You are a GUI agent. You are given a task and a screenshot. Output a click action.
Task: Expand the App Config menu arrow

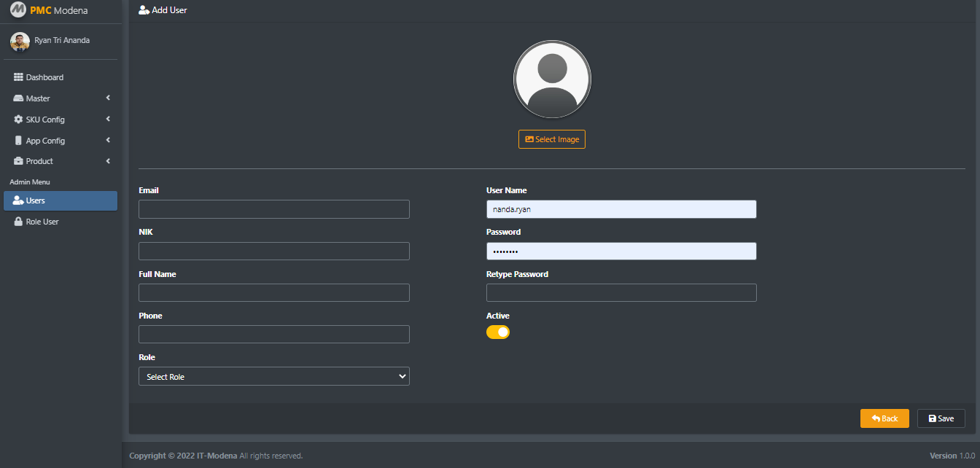coord(108,141)
